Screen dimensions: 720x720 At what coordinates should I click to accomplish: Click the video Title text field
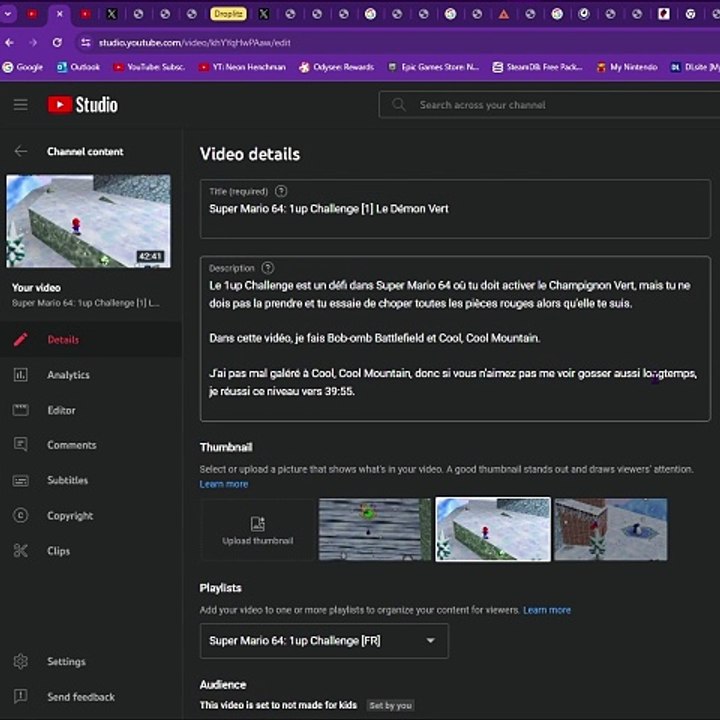[x=455, y=209]
